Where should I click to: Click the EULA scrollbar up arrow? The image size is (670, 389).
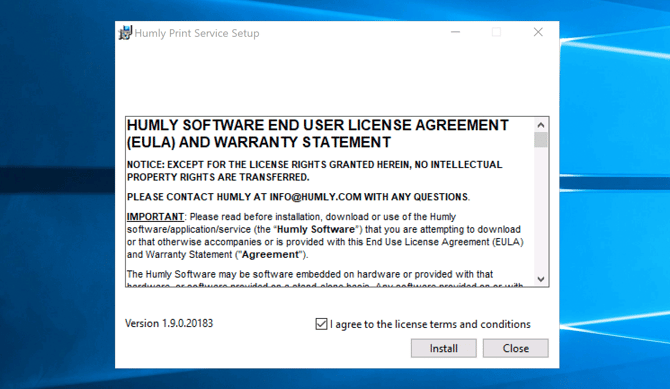coord(541,125)
